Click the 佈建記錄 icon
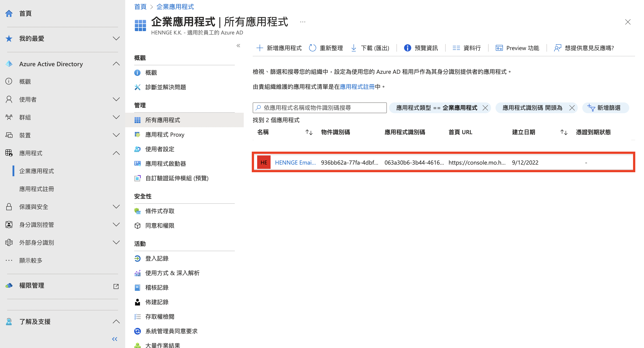The width and height of the screenshot is (644, 348). [x=137, y=302]
